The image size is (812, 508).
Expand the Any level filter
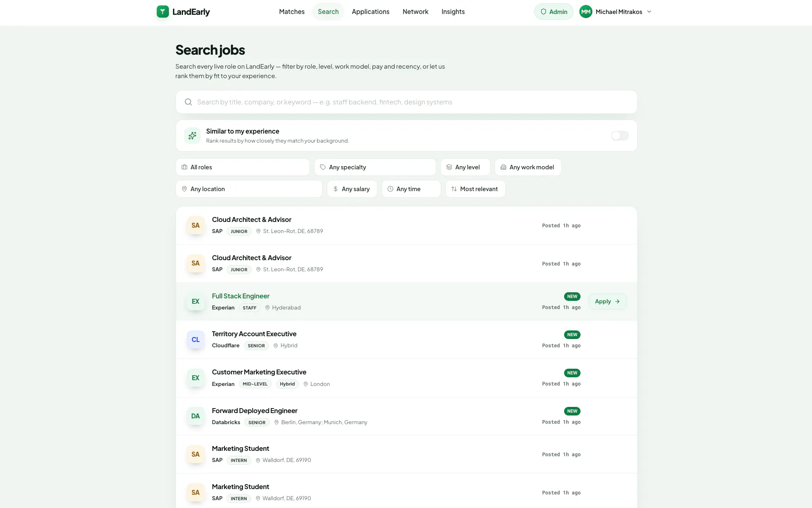465,167
